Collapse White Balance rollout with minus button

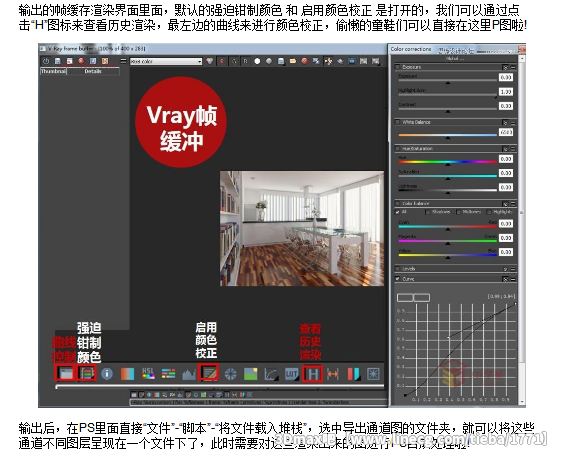[x=513, y=122]
